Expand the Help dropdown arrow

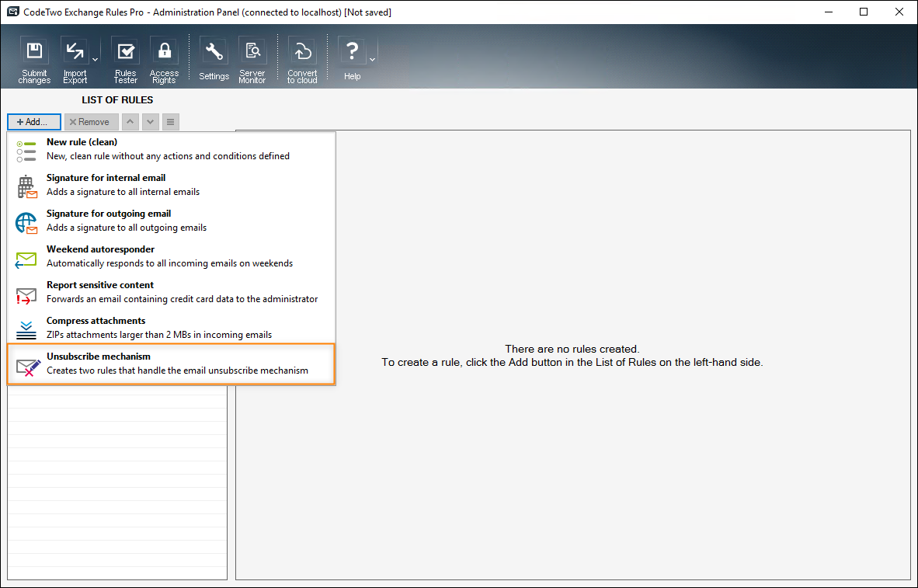[372, 60]
